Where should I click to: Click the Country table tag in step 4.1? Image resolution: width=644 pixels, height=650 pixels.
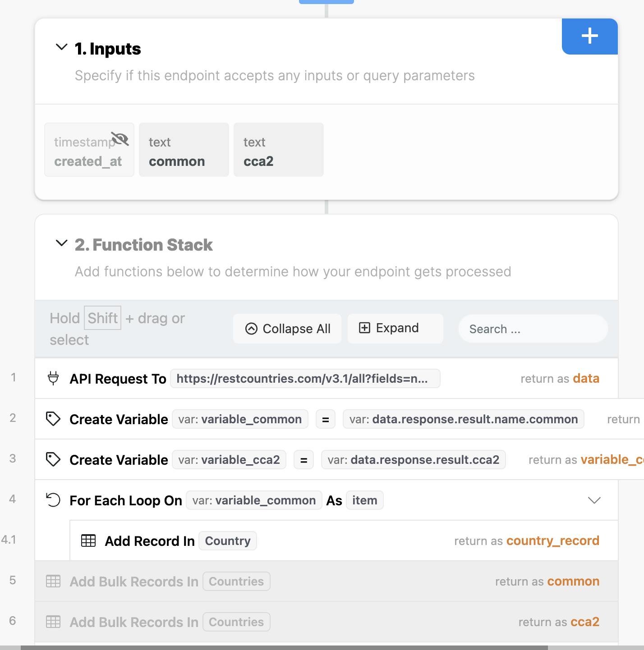[x=228, y=541]
